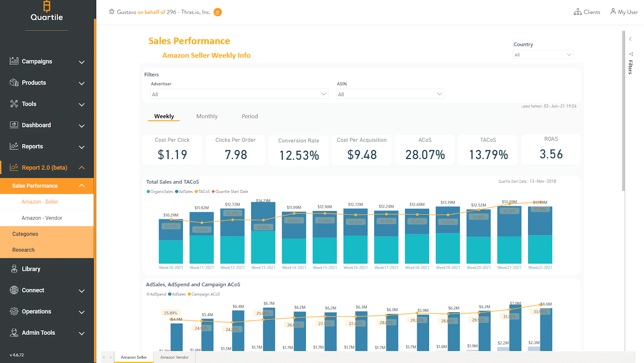Collapse the Filters pane with the arrow

pos(630,39)
